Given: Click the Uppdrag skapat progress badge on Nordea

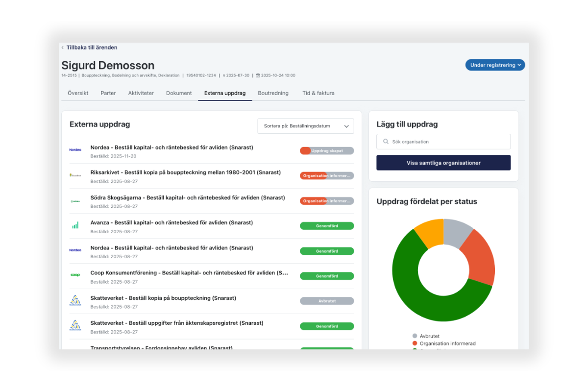Looking at the screenshot, I should click(326, 151).
